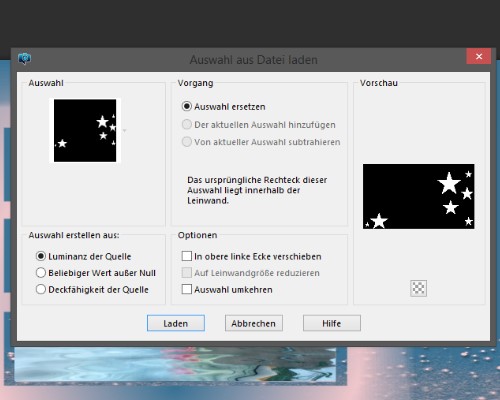
Task: Click the PaintShop Pro dialog title icon
Action: (x=25, y=59)
